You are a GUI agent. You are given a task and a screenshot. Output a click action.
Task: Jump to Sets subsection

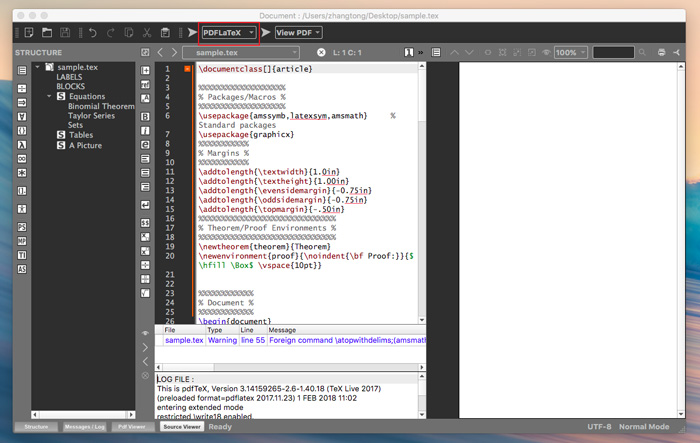pyautogui.click(x=75, y=125)
